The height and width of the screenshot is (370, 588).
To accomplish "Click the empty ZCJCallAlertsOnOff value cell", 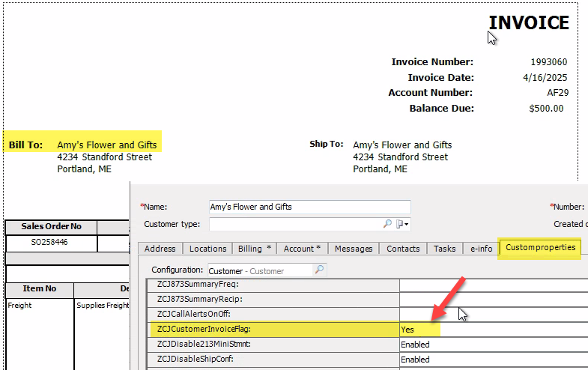I will (x=494, y=314).
